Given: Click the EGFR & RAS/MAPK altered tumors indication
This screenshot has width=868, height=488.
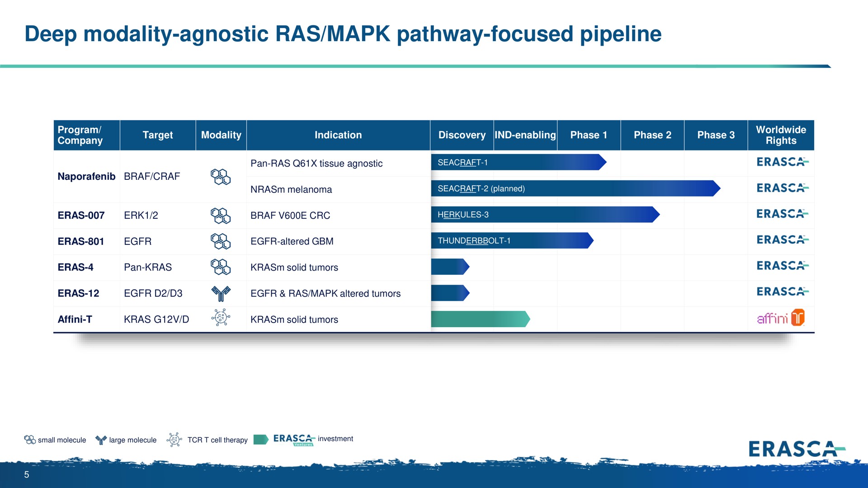Looking at the screenshot, I should pyautogui.click(x=325, y=294).
